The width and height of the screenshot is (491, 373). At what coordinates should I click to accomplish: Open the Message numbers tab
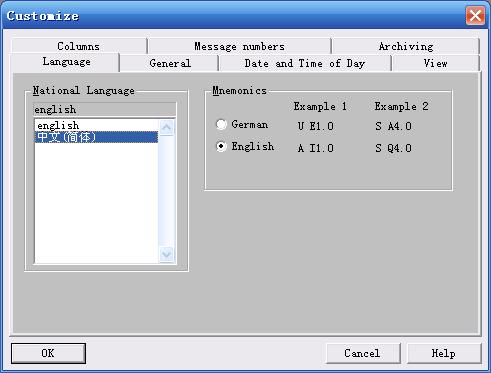[239, 46]
